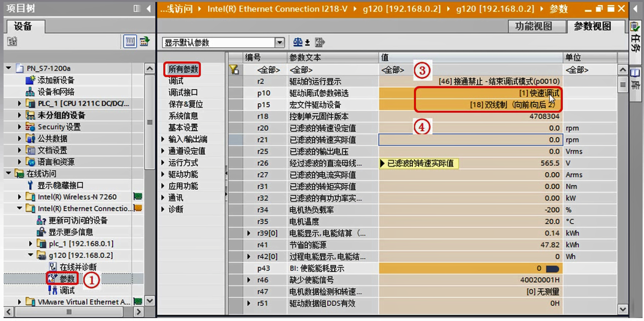Expand the 输入/输出端 parameter group
This screenshot has height=321, width=644.
pos(163,139)
